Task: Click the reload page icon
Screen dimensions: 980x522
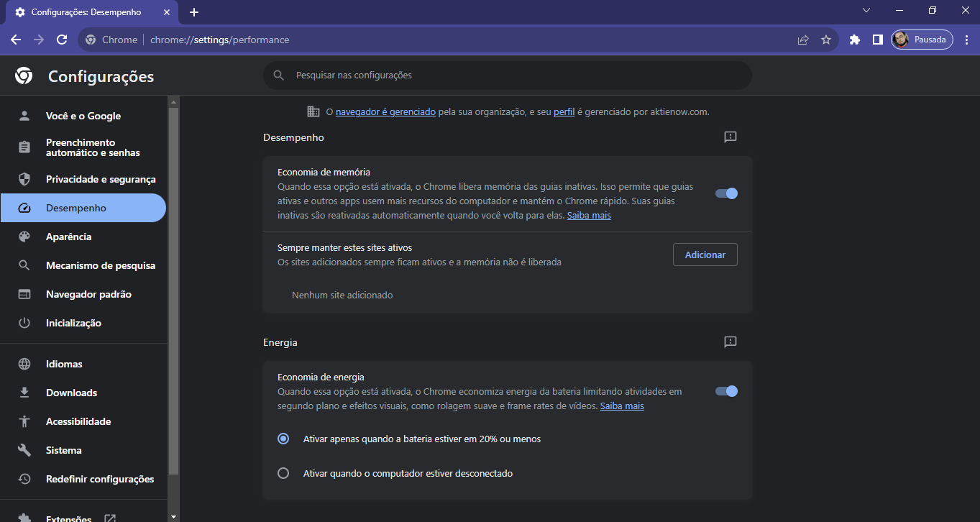Action: tap(62, 40)
